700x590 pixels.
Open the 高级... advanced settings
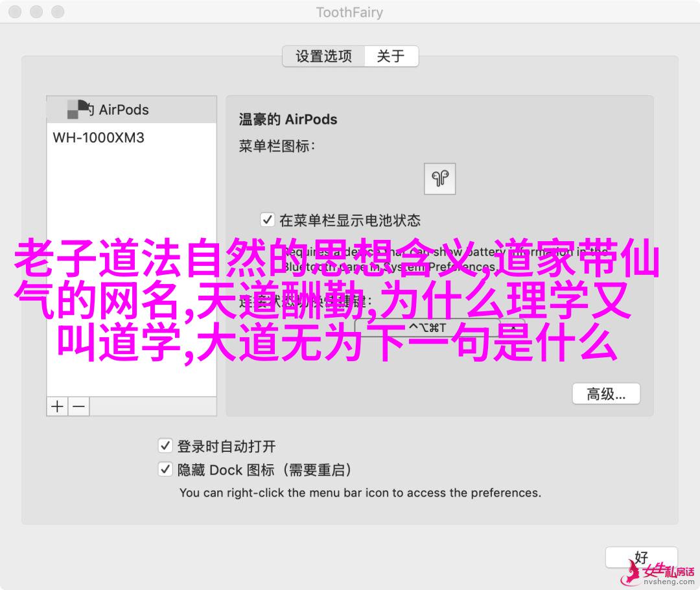click(x=606, y=394)
